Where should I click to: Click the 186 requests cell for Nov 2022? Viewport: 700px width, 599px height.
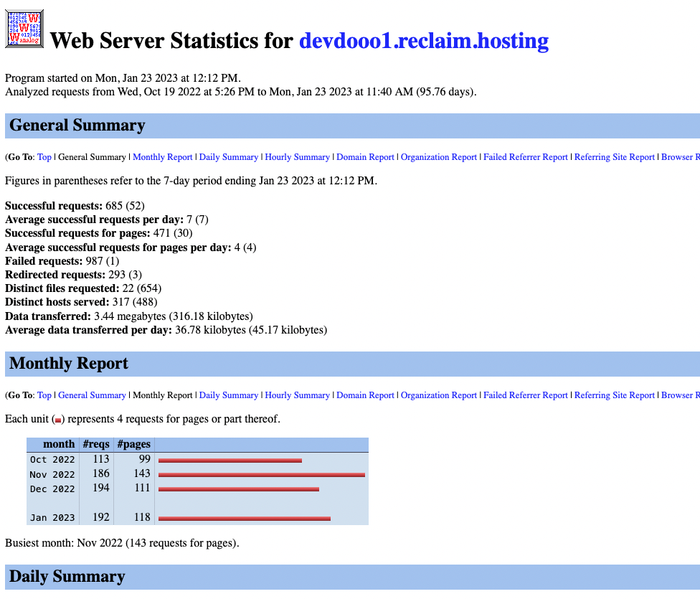click(101, 473)
